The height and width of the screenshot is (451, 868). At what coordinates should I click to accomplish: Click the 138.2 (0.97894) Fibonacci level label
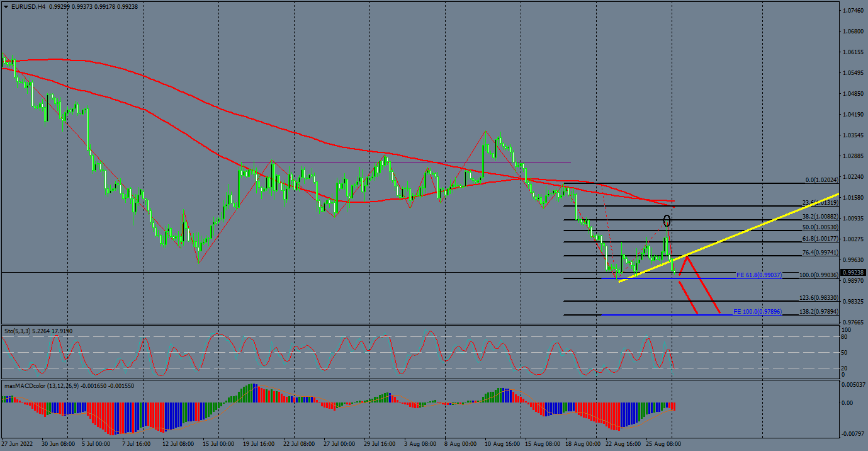point(819,312)
